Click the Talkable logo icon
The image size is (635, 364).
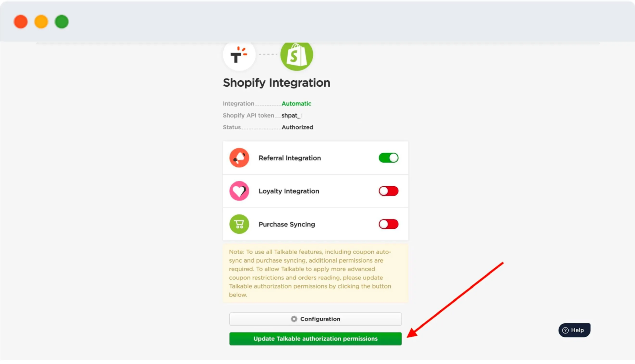pos(239,55)
